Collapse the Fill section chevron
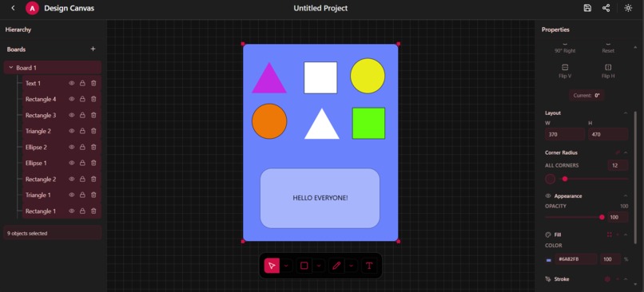This screenshot has height=292, width=644. click(626, 235)
